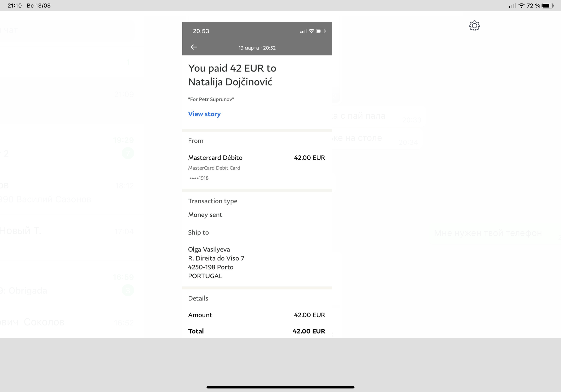
Task: Tap the faded "Мне нужен твой телефон" message
Action: pos(488,233)
